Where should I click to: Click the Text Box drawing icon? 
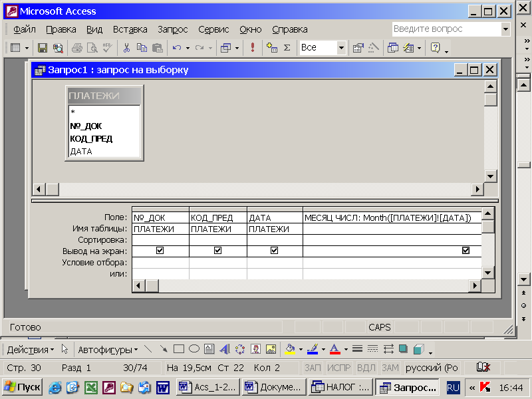209,349
